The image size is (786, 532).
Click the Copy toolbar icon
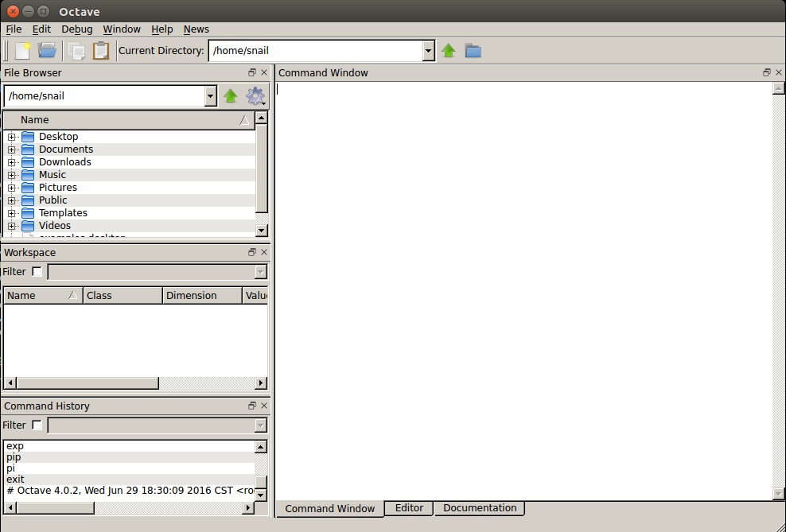[76, 51]
